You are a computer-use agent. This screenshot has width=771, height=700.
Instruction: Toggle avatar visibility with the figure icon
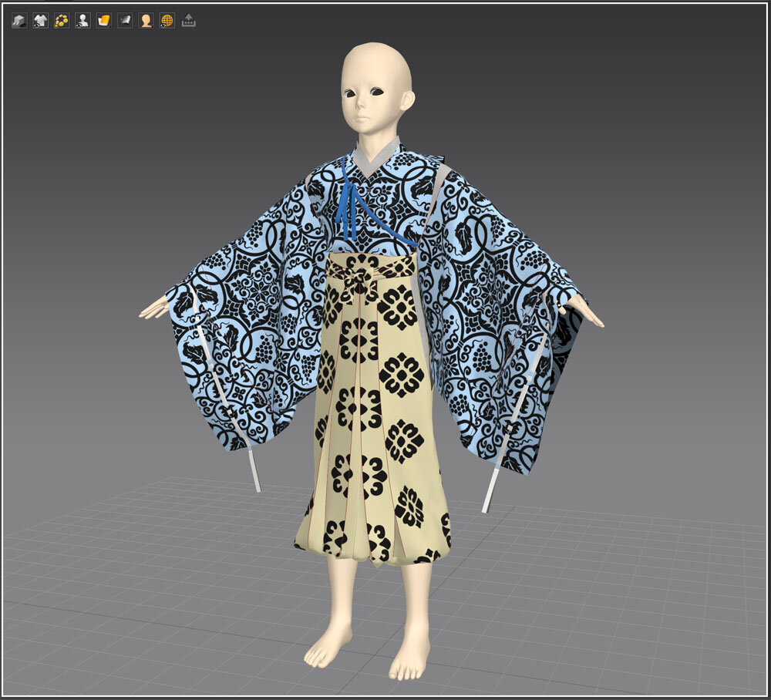click(82, 21)
